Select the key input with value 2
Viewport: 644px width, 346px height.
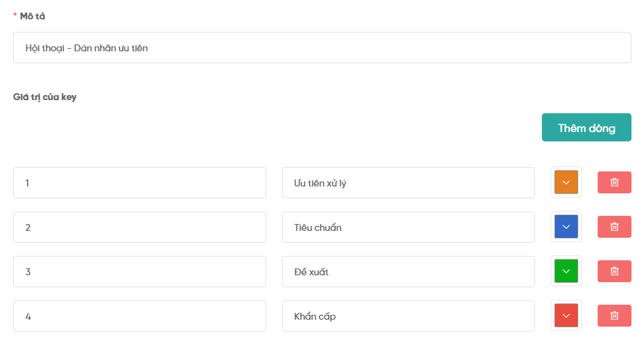pos(139,227)
